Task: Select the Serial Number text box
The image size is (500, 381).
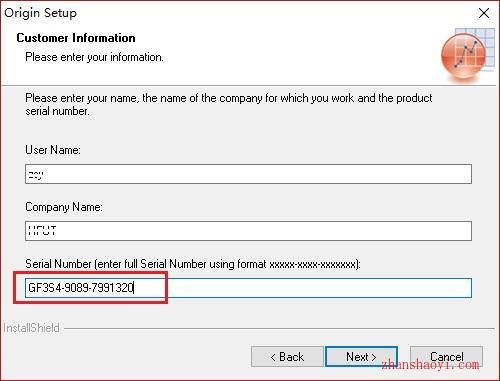Action: tap(248, 288)
